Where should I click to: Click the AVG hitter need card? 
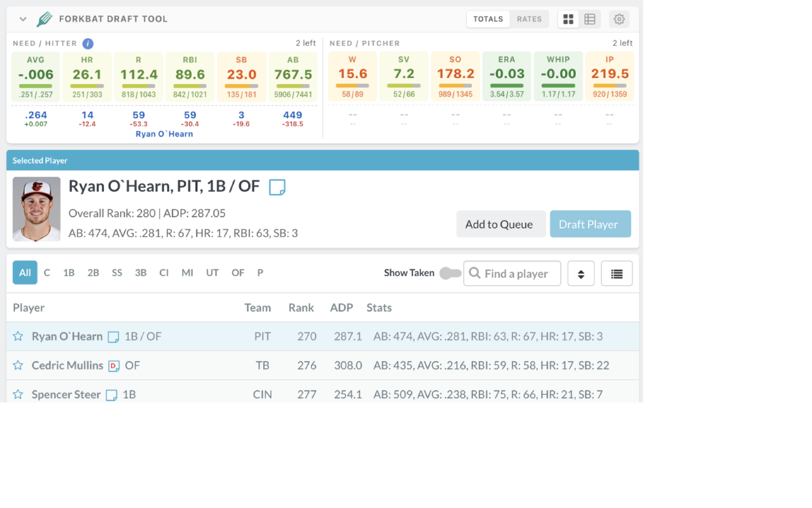click(36, 77)
